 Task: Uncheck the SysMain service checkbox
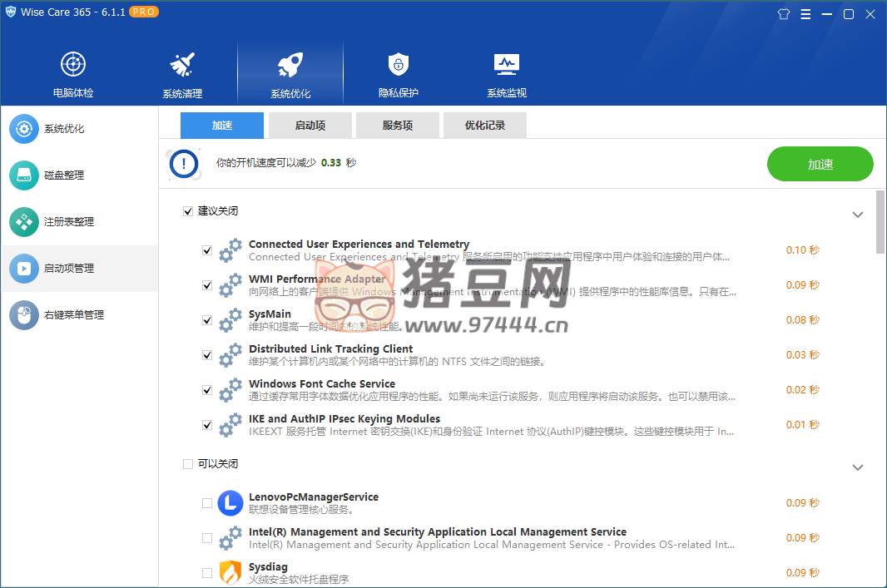pos(207,320)
